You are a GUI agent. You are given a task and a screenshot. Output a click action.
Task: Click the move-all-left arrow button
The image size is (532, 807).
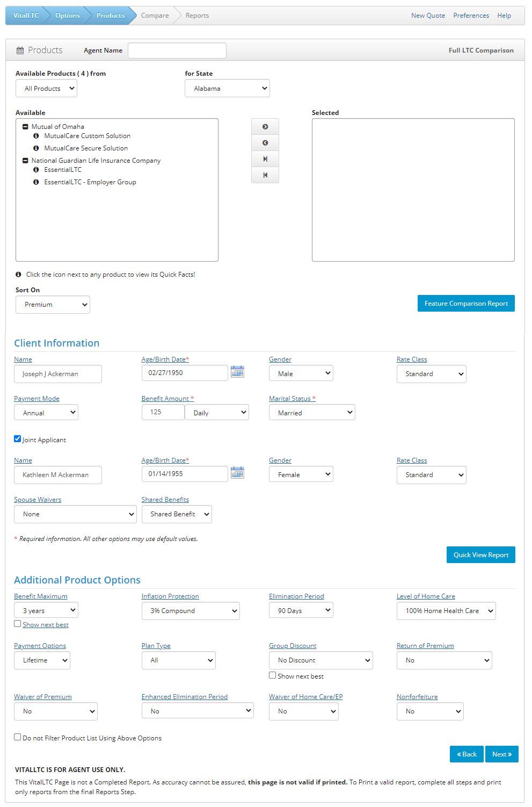(265, 175)
